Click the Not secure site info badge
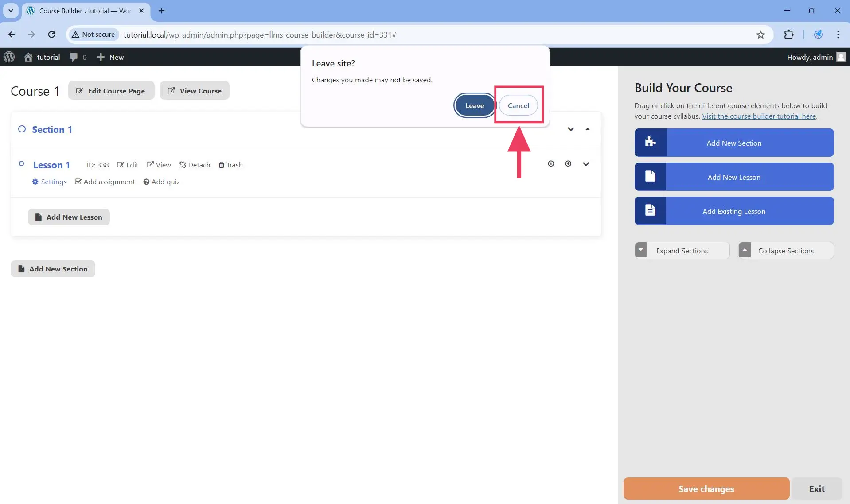850x504 pixels. [x=94, y=35]
